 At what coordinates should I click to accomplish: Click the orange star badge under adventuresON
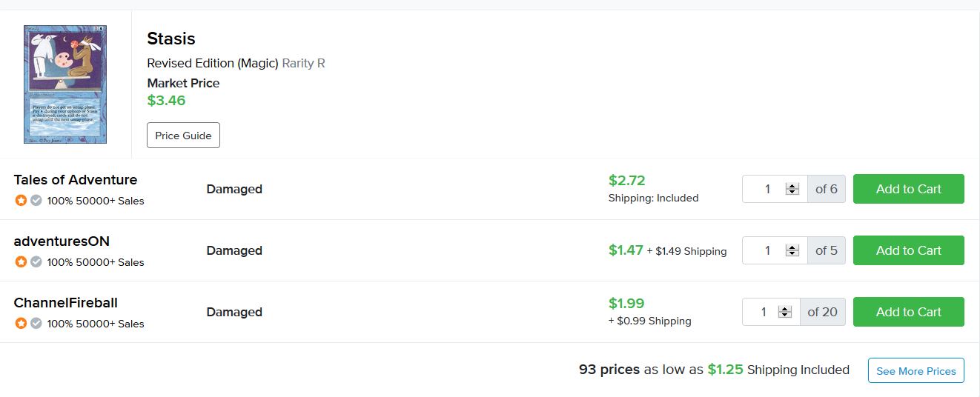click(21, 261)
